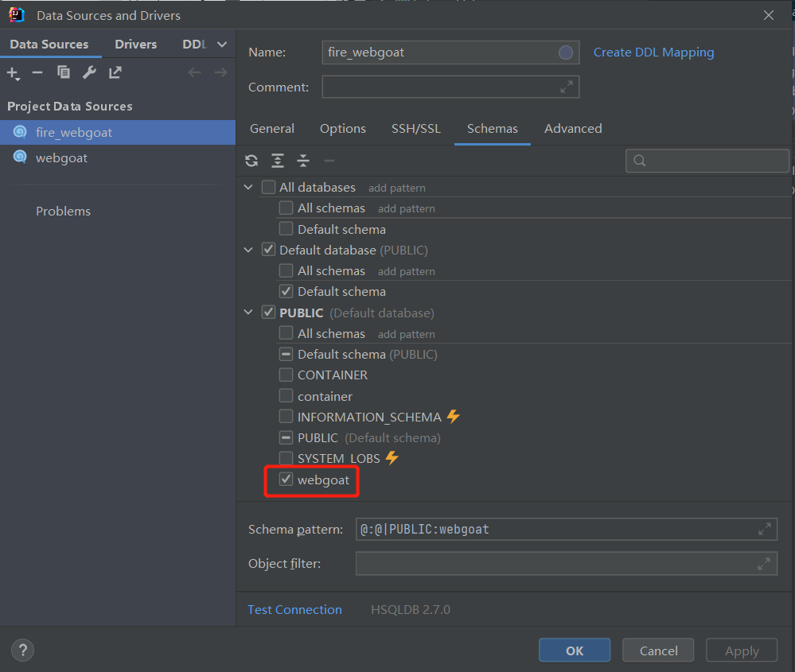Go forward with the right arrow
The width and height of the screenshot is (795, 672).
220,72
